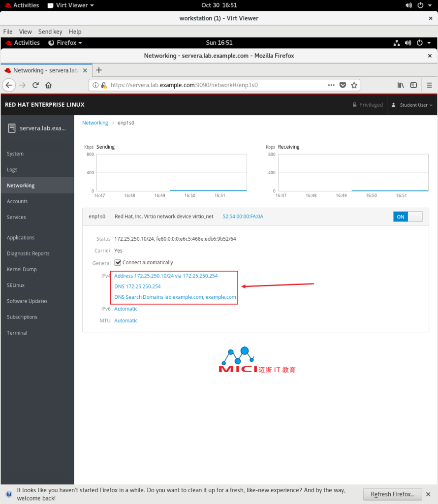Open the File menu in Virt Viewer
This screenshot has width=438, height=504.
click(8, 32)
